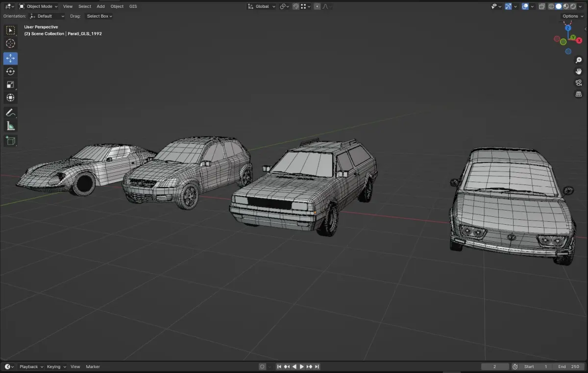Open the Global transform orientation dropdown
The width and height of the screenshot is (588, 373).
[x=262, y=6]
